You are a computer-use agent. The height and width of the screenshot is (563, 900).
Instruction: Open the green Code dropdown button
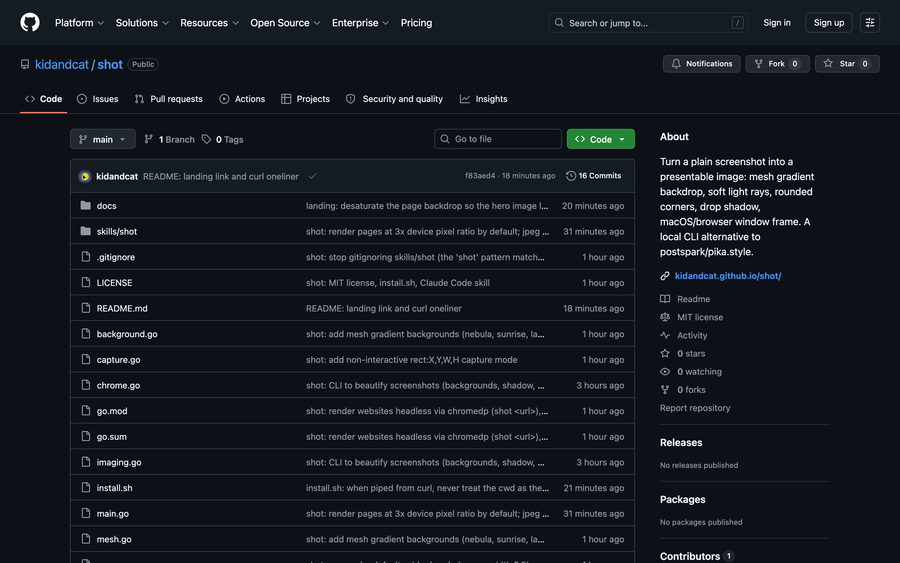point(600,139)
